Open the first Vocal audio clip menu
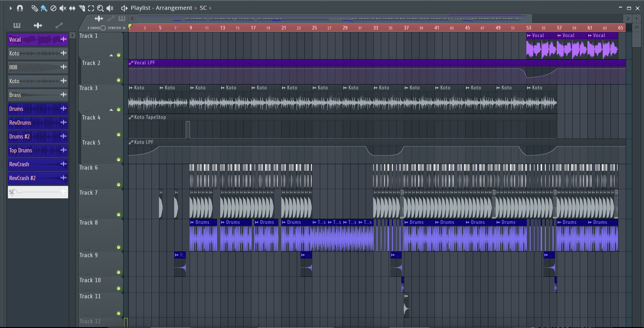The width and height of the screenshot is (644, 328). coord(529,36)
